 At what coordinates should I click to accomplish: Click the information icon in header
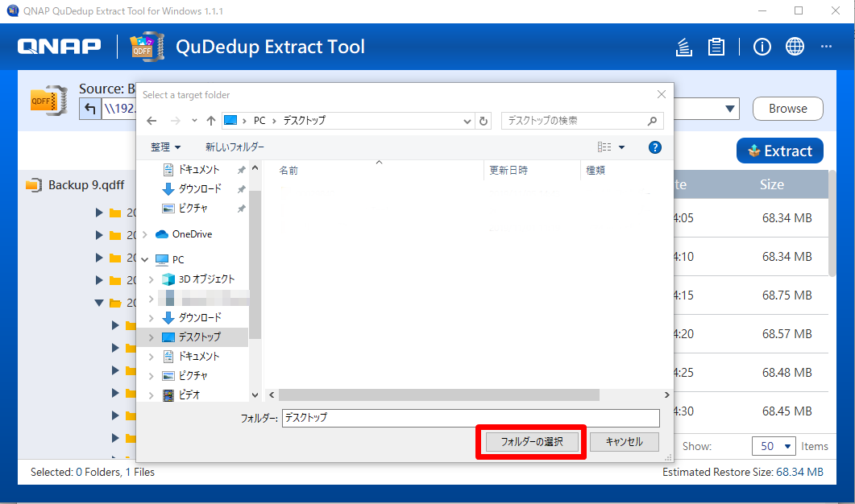762,47
